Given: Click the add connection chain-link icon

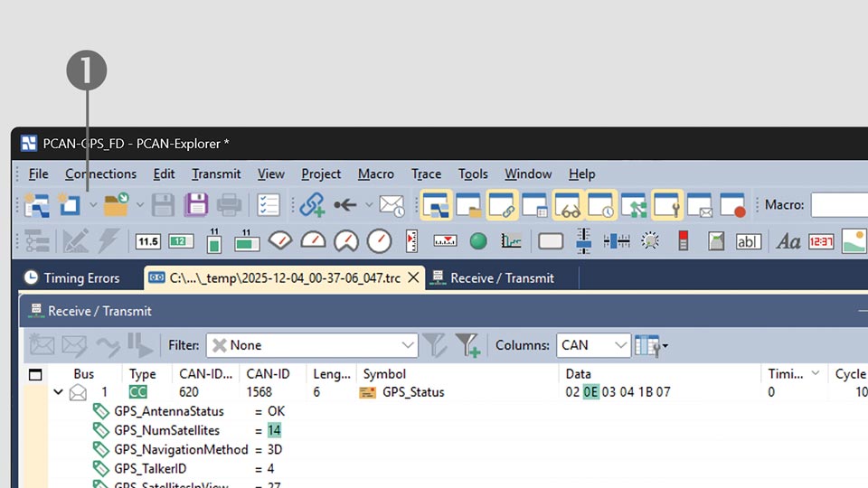Looking at the screenshot, I should tap(312, 205).
